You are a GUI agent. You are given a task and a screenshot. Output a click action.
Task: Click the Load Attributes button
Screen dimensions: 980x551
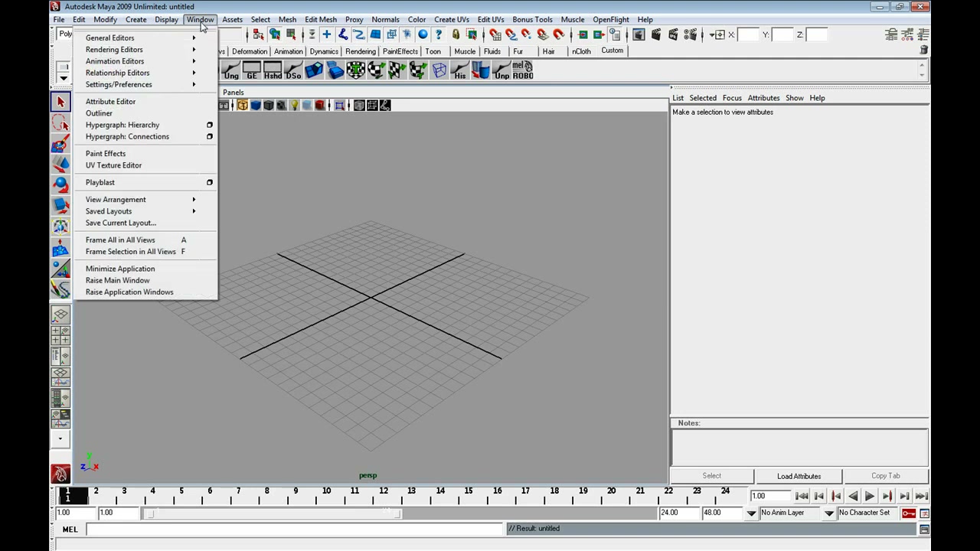pos(799,476)
